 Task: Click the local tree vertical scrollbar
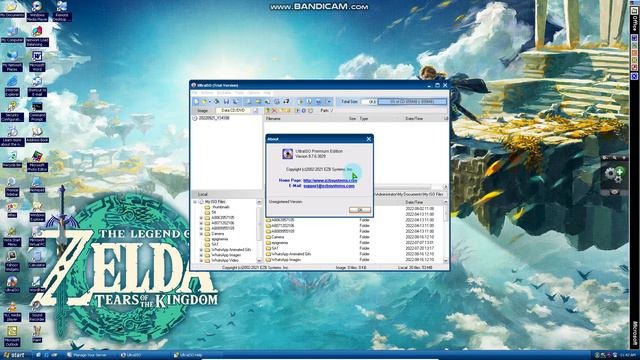[259, 231]
